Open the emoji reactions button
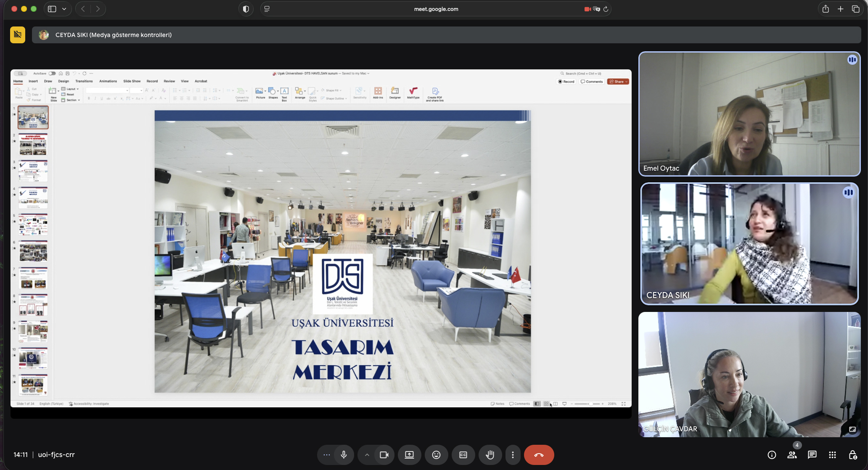The height and width of the screenshot is (470, 868). point(436,455)
